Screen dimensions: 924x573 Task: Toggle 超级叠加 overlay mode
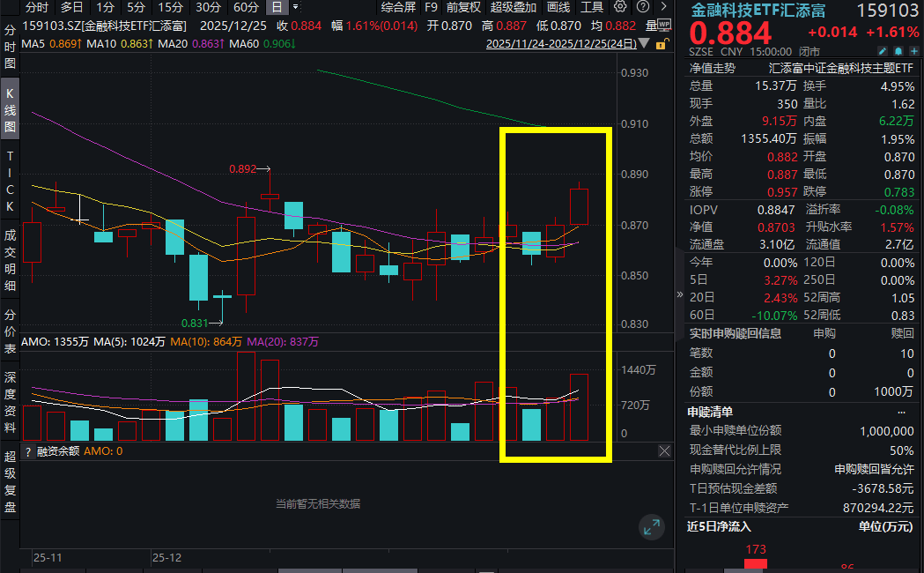coord(513,7)
